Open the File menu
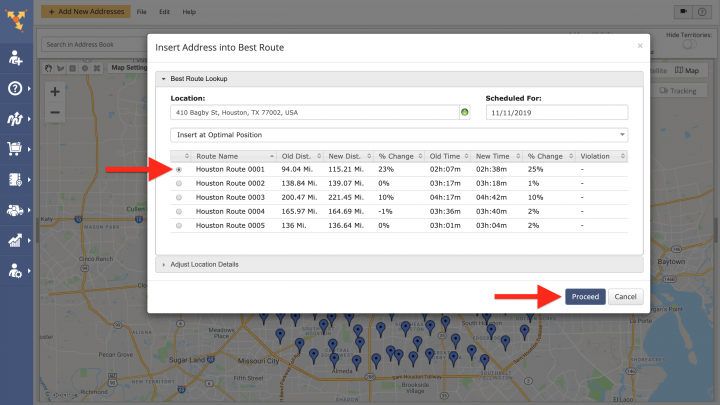 point(143,11)
